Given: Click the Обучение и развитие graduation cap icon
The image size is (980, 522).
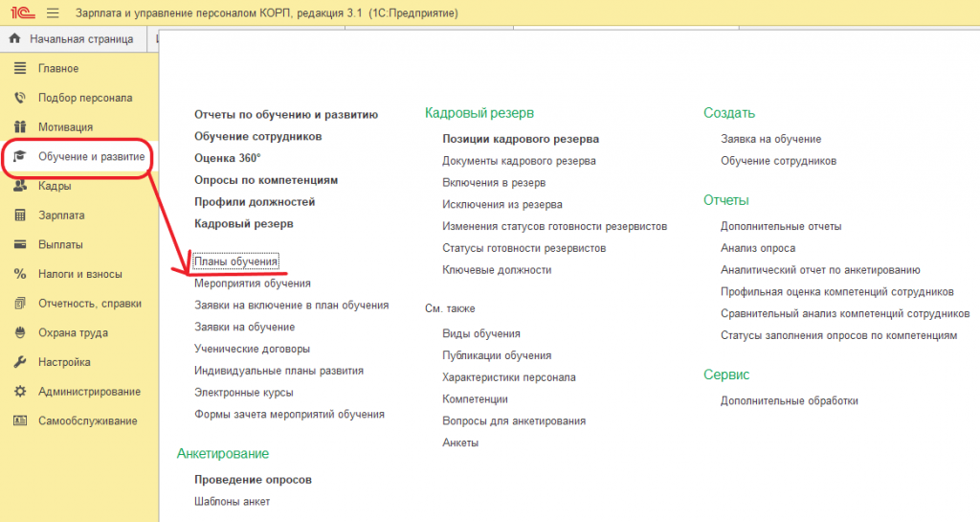Looking at the screenshot, I should (20, 156).
